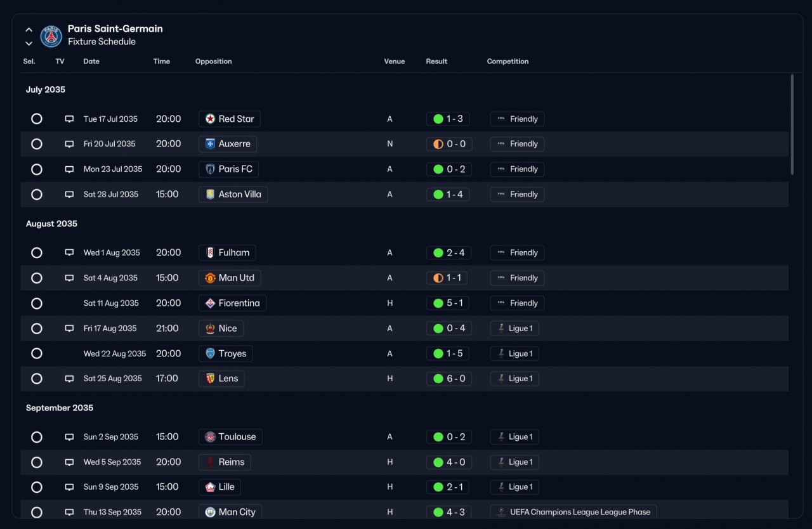Click the Fiorentina club badge
The image size is (812, 529).
pos(210,303)
